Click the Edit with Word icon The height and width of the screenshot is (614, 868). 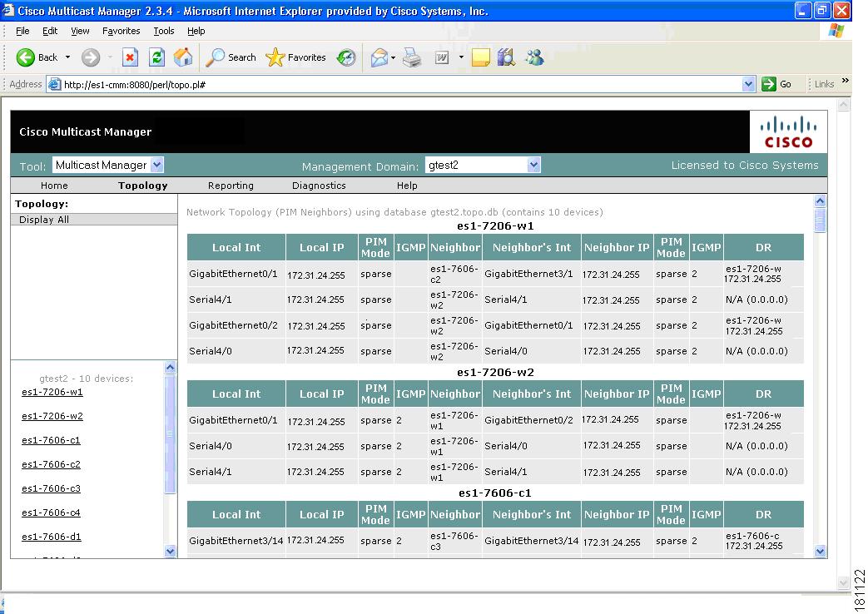click(x=442, y=57)
